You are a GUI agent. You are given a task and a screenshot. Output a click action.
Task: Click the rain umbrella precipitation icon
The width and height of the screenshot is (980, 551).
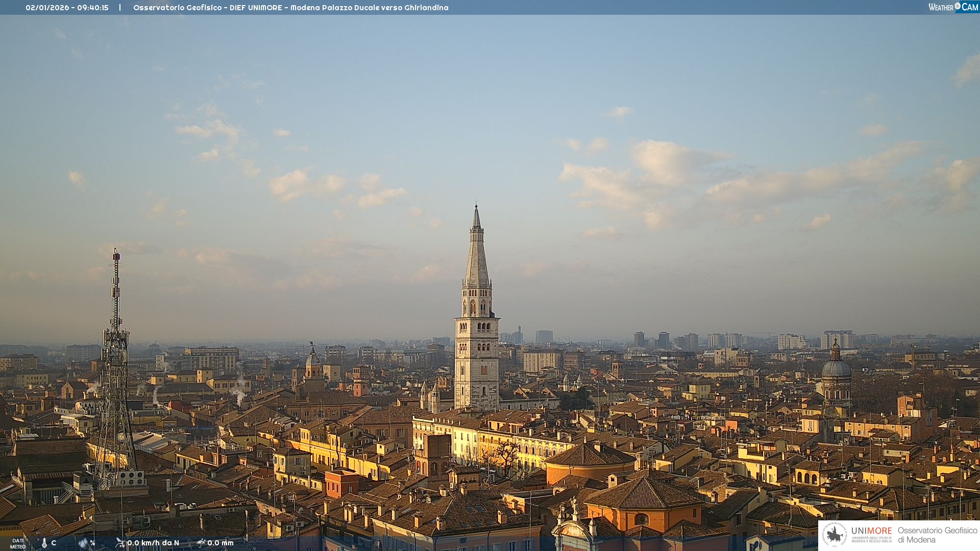pyautogui.click(x=201, y=543)
